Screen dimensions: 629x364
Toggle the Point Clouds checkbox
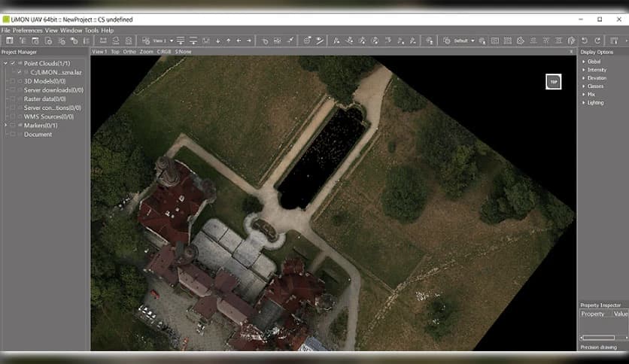coord(13,63)
